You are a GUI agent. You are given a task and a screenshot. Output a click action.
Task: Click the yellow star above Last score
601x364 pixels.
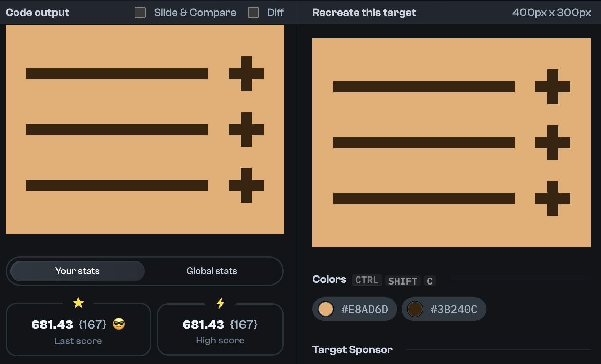click(x=78, y=302)
